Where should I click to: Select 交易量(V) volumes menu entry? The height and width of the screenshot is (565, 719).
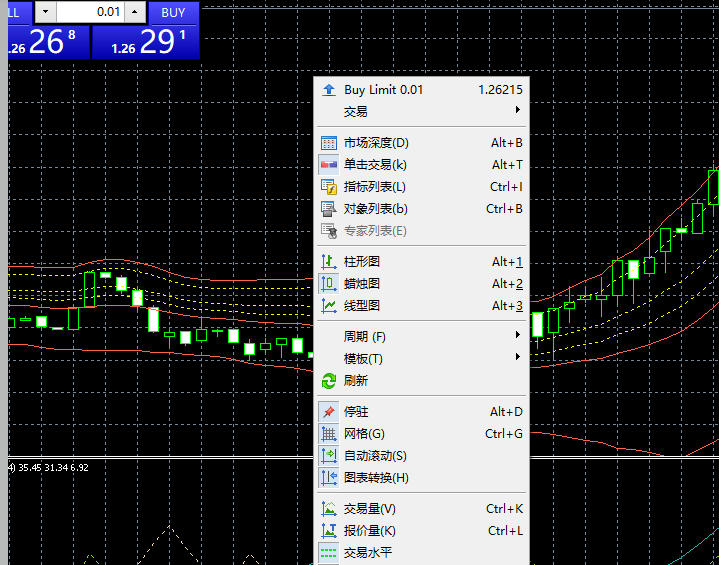coord(370,509)
